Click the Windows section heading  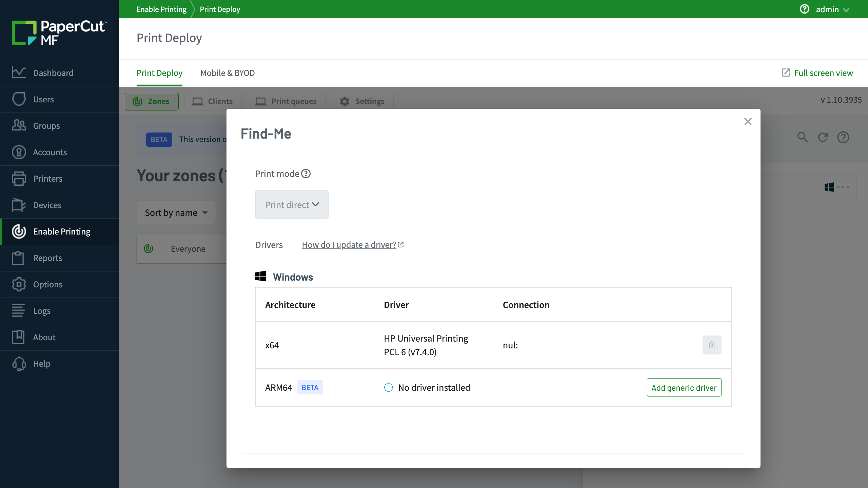point(293,277)
